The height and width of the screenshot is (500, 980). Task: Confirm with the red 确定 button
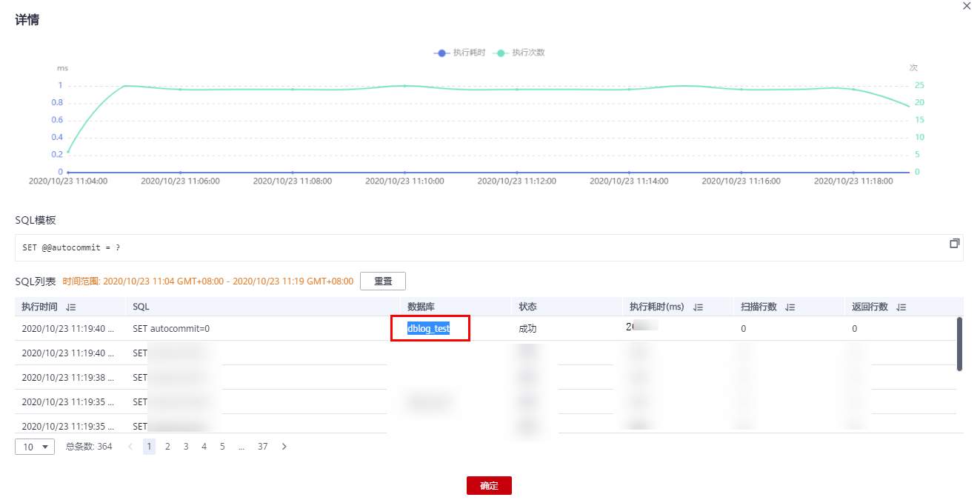click(489, 486)
